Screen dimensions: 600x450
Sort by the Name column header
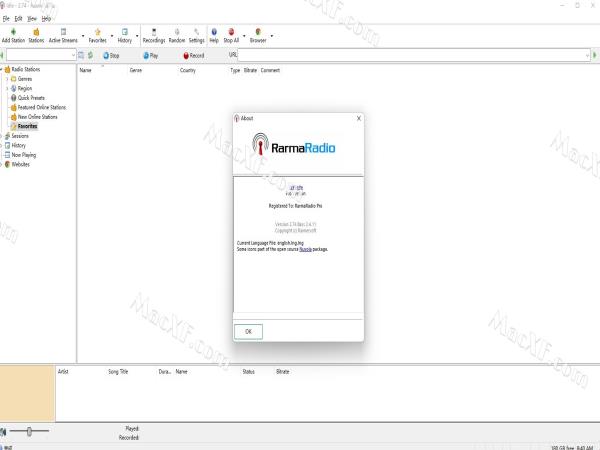tap(85, 70)
